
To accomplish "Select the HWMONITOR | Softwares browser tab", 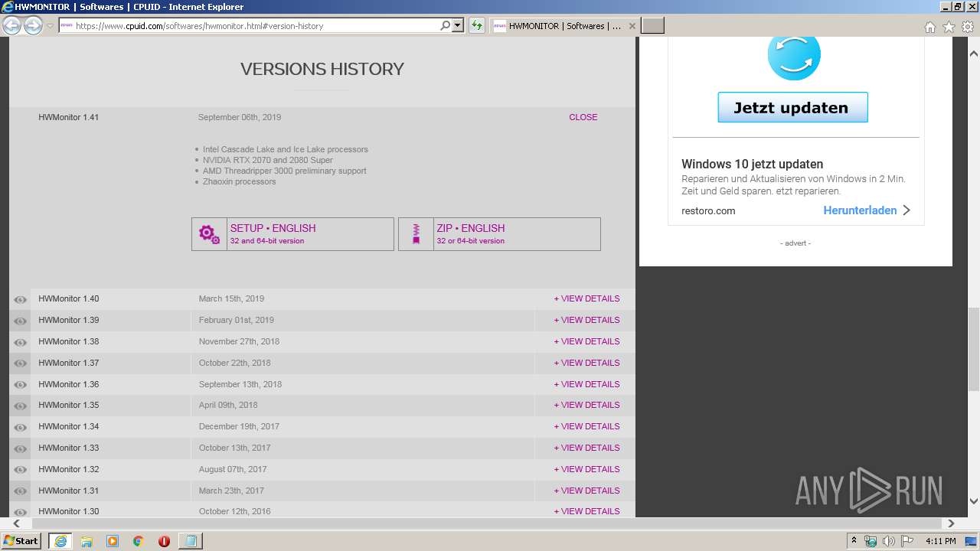I will [x=564, y=26].
